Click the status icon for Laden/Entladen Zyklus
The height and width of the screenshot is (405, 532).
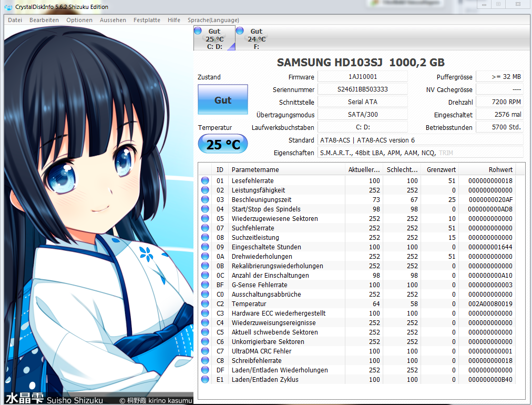coord(205,379)
